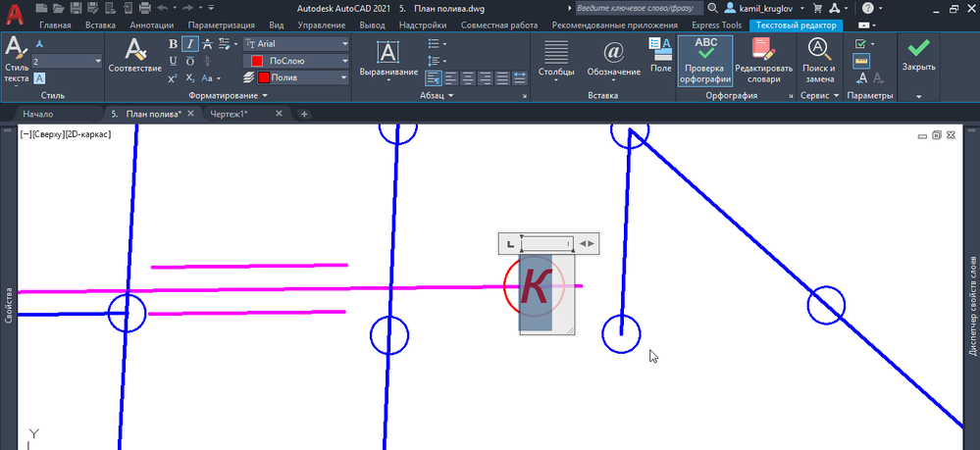Set paragraph alignment to center
Screen dimensions: 980x450
click(468, 78)
